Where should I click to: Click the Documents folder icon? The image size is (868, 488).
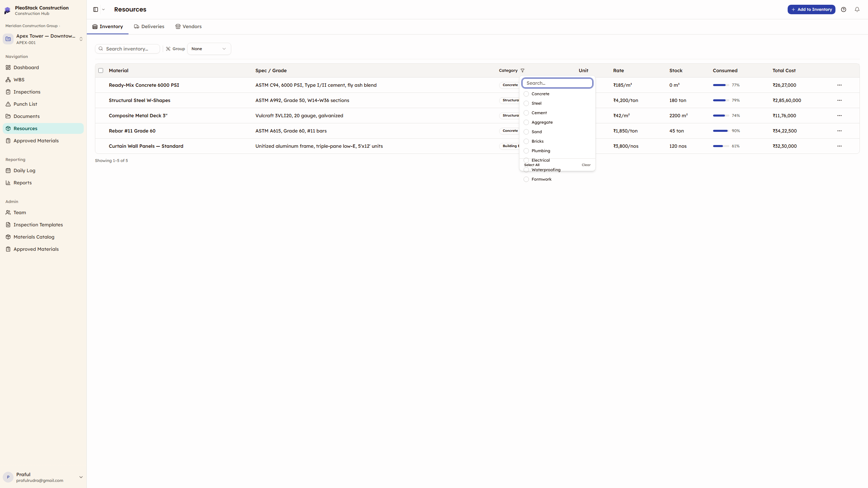8,116
